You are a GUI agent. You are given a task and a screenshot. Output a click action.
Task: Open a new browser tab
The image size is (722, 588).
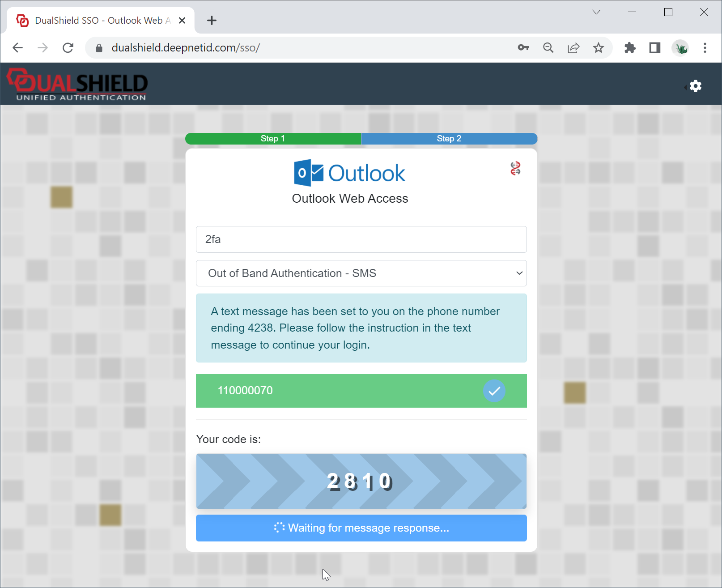[x=212, y=21]
